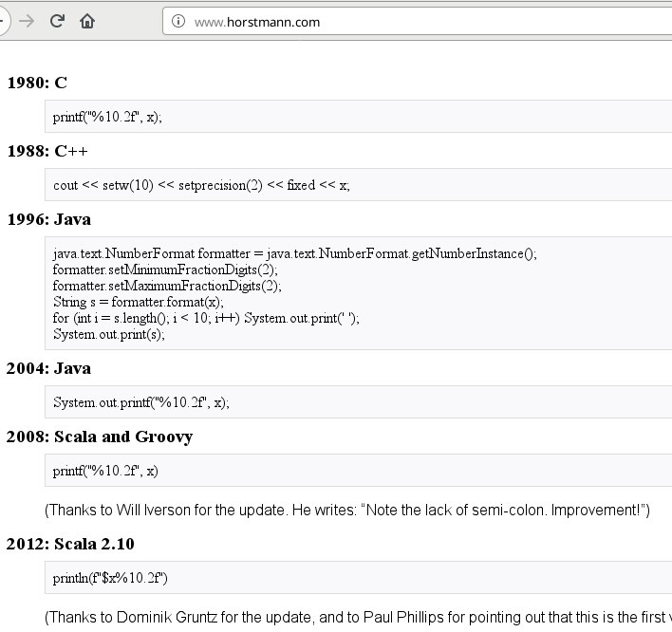Click the Scala printf code without semicolon
This screenshot has height=632, width=672.
click(x=105, y=471)
